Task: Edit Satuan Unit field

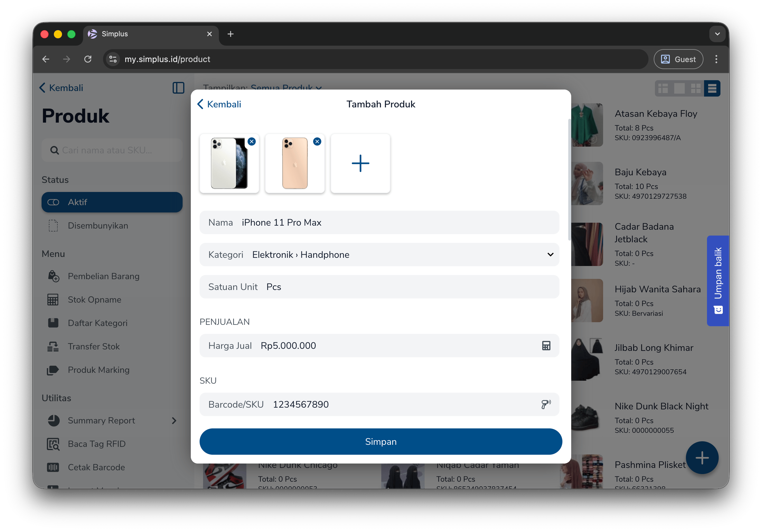Action: 379,287
